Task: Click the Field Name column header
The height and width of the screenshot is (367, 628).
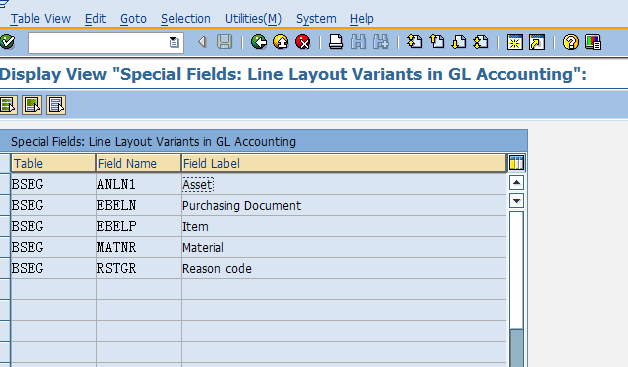Action: 139,163
